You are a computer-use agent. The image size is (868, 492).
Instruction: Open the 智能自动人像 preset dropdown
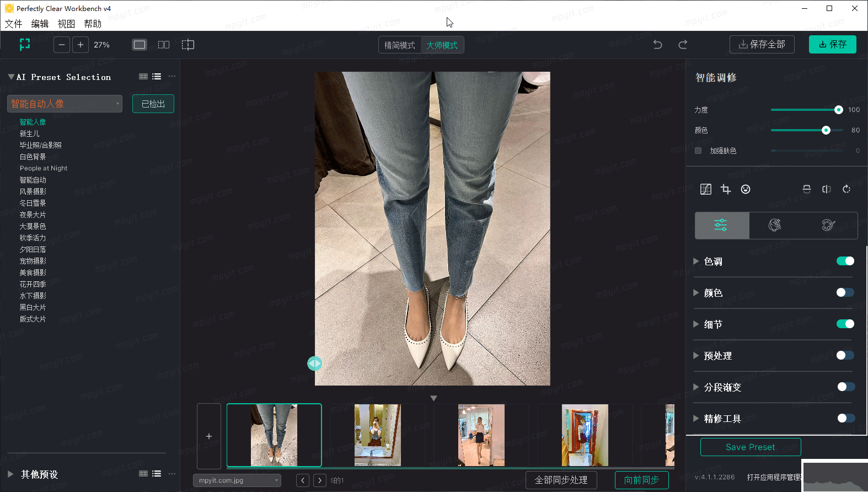click(x=65, y=104)
